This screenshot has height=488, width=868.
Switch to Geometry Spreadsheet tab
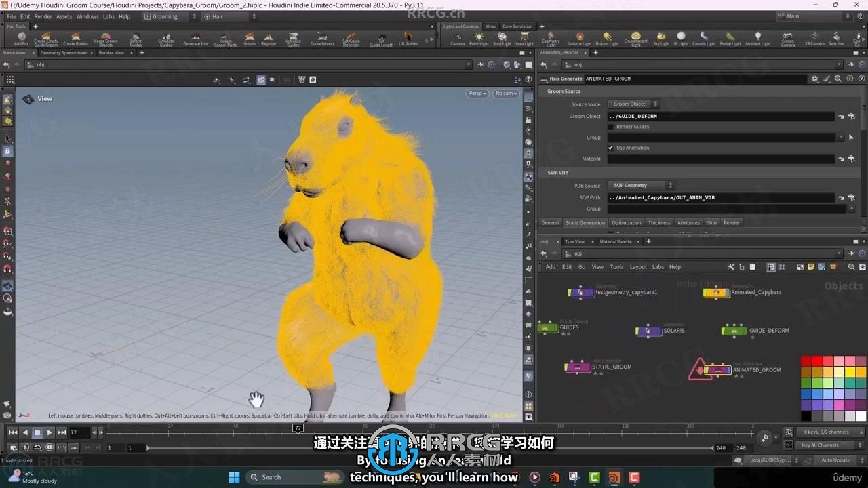tap(64, 52)
